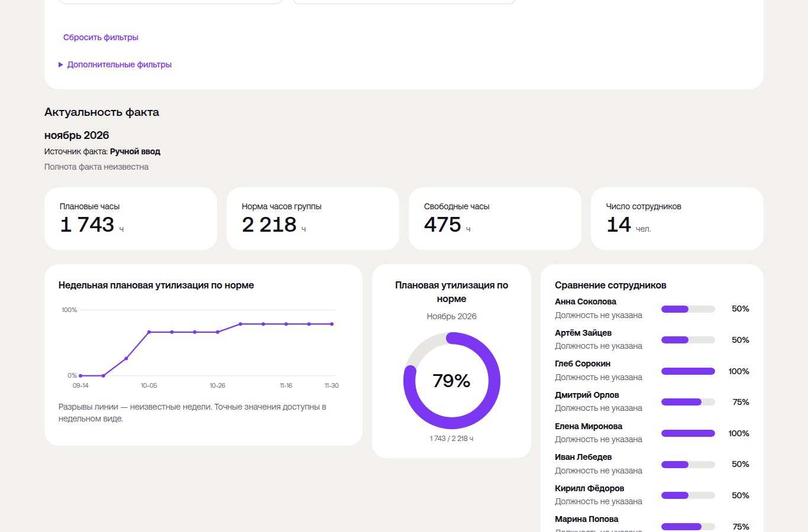Viewport: 808px width, 532px height.
Task: Select Марина Попова's 75% bar
Action: (x=688, y=527)
